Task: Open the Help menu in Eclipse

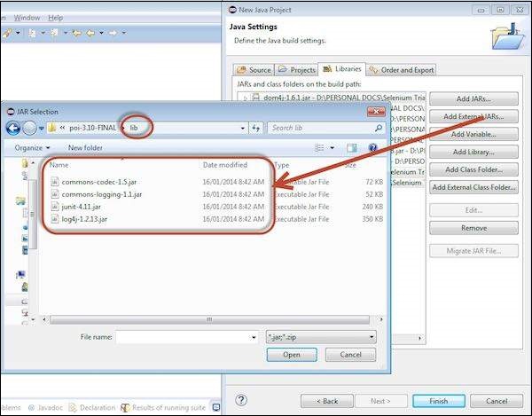Action: pos(55,18)
